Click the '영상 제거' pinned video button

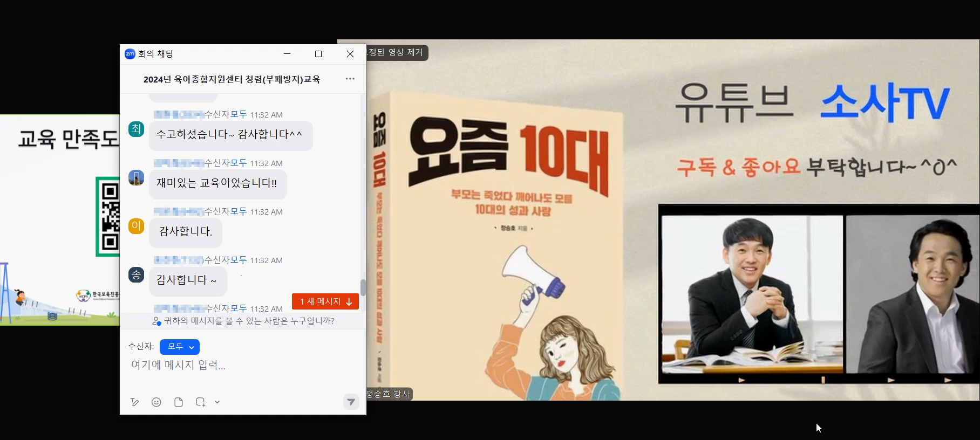coord(397,52)
